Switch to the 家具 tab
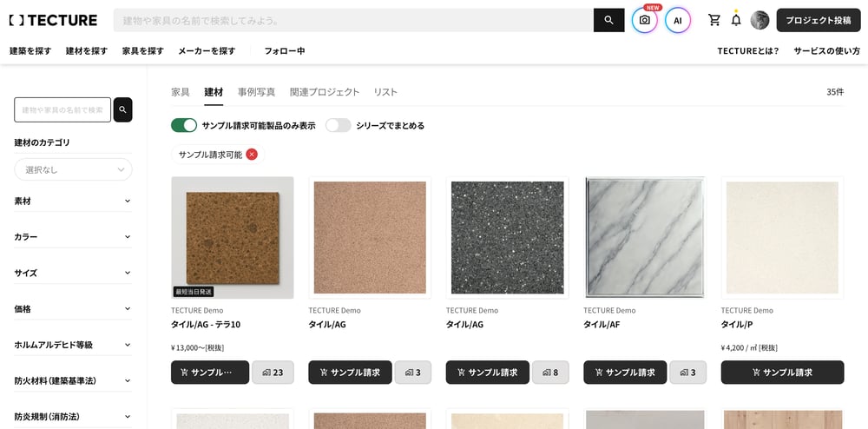Screen dimensions: 868x429 coord(181,92)
